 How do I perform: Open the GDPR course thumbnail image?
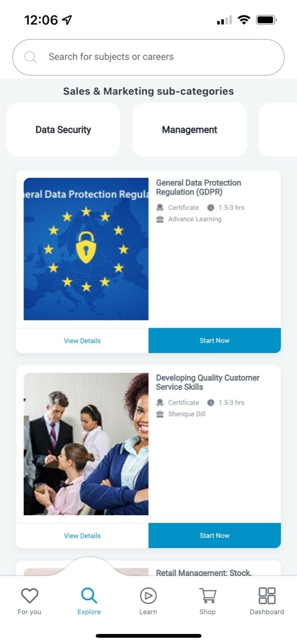tap(86, 249)
